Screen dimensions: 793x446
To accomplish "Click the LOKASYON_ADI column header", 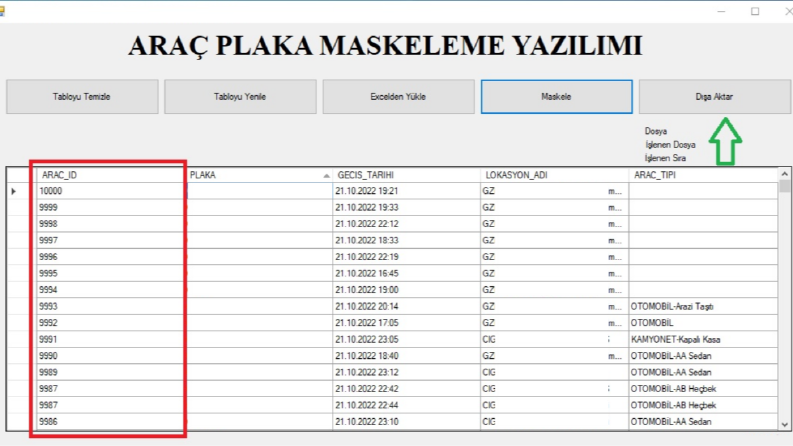I will coord(554,175).
